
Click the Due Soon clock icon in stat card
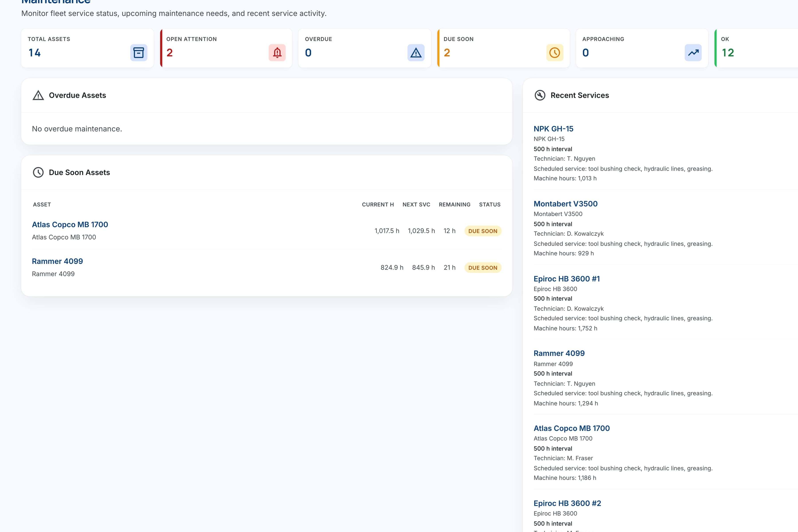(555, 53)
